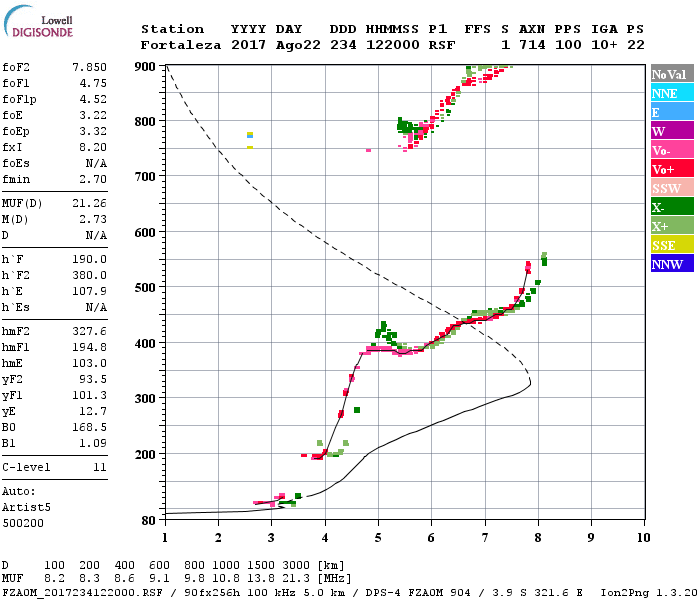Click the C-level value 11
Image resolution: width=700 pixels, height=600 pixels.
pyautogui.click(x=100, y=467)
